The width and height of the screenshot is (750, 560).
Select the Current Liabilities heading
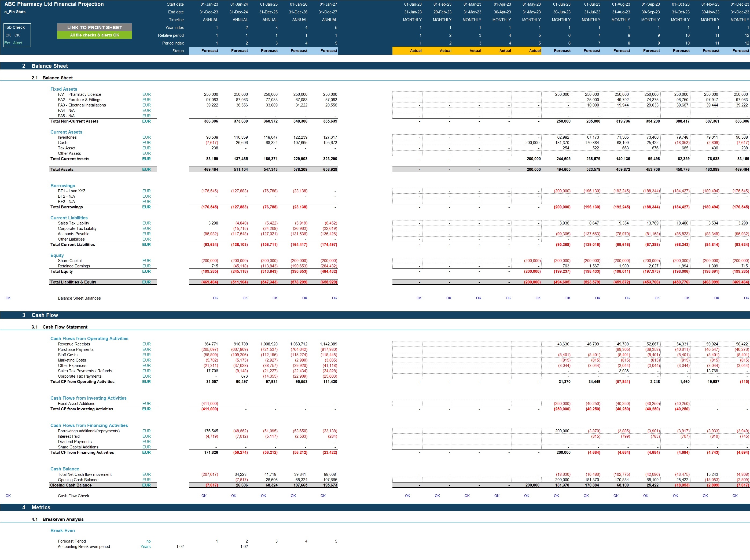click(69, 218)
